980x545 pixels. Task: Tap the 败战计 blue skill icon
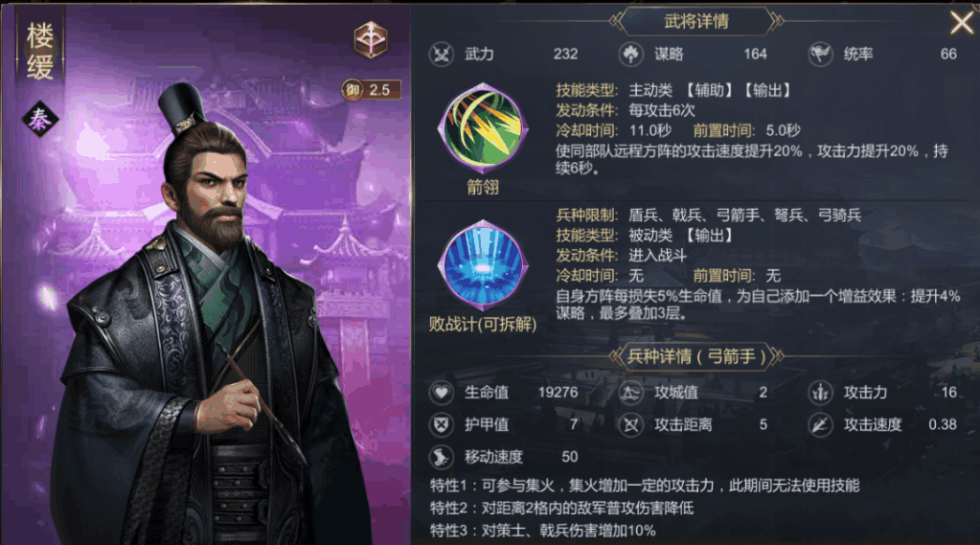[483, 265]
